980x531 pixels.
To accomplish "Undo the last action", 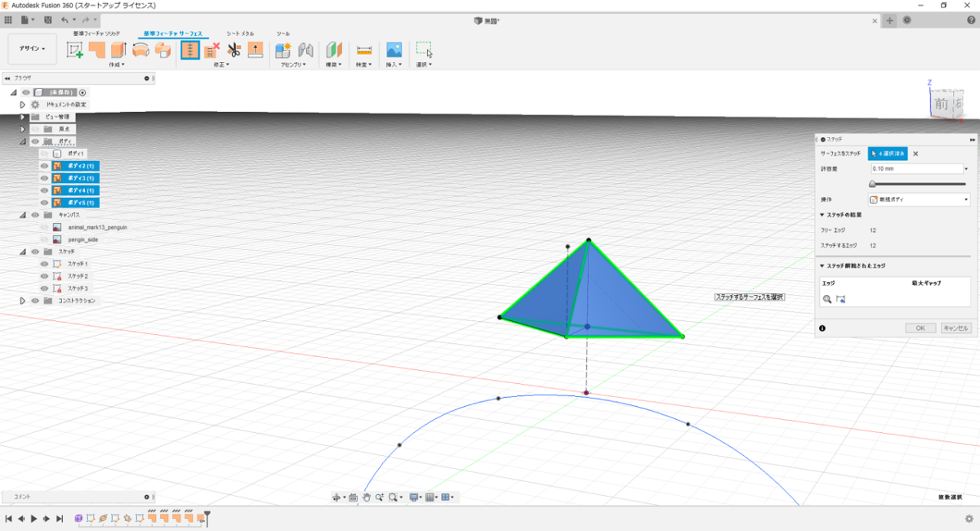I will 65,19.
